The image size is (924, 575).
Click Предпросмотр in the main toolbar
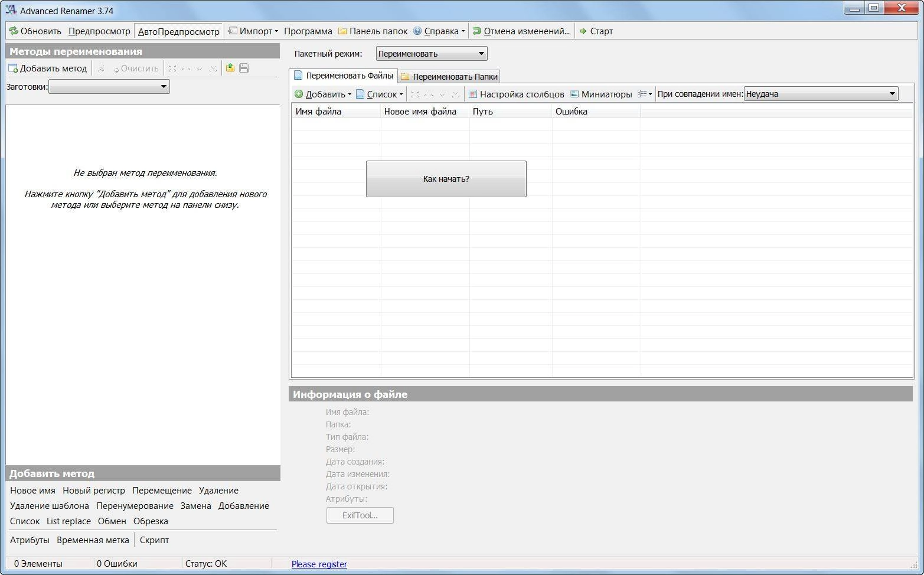(99, 31)
